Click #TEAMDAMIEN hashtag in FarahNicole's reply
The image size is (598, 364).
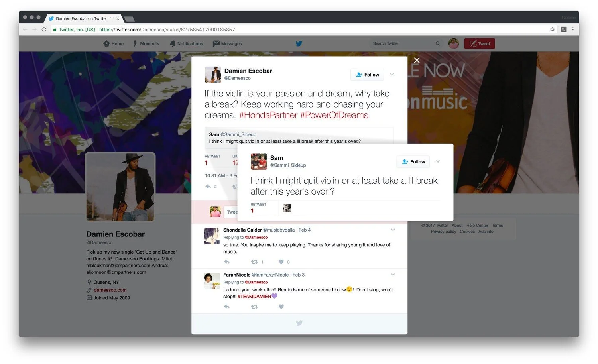pyautogui.click(x=254, y=297)
